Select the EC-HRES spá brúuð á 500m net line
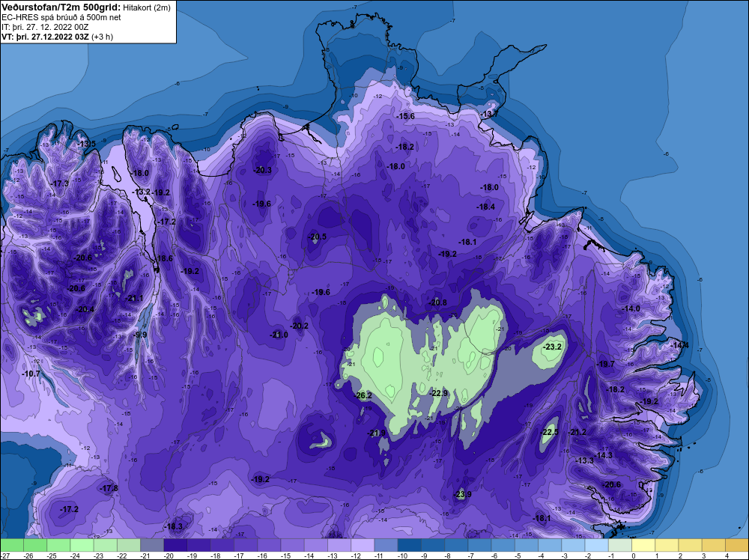This screenshot has height=560, width=749. click(61, 17)
